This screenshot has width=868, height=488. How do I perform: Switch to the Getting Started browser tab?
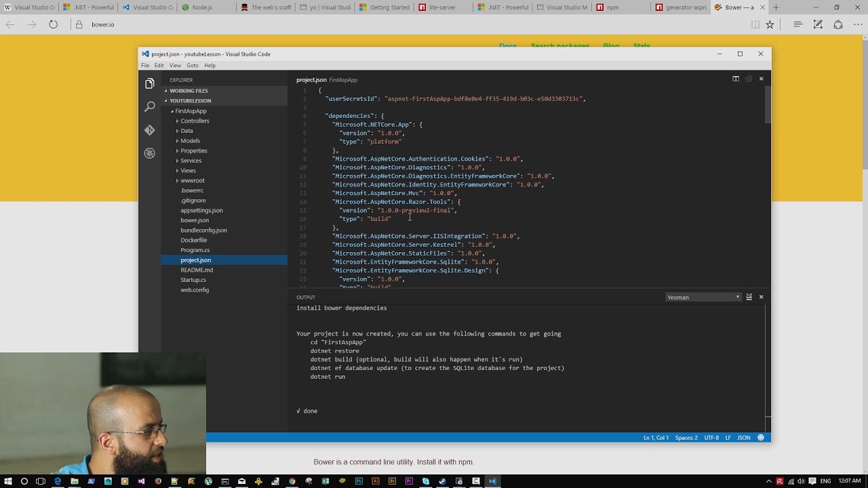382,7
